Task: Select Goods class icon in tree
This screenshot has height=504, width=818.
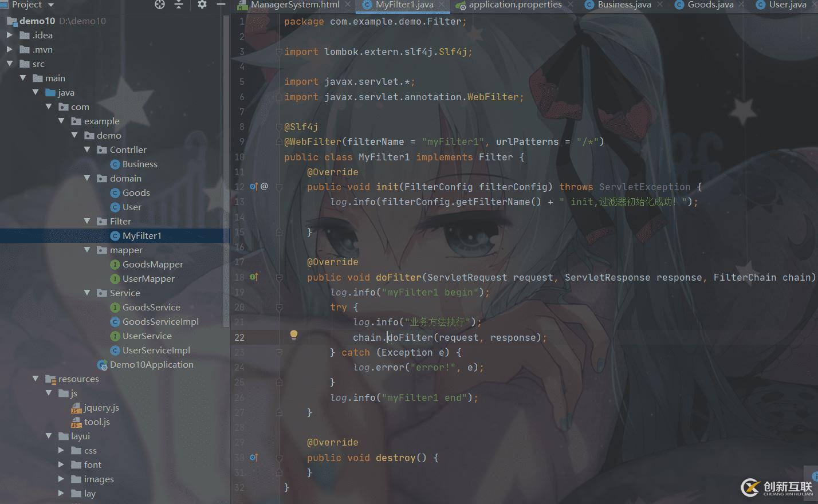Action: (x=115, y=193)
